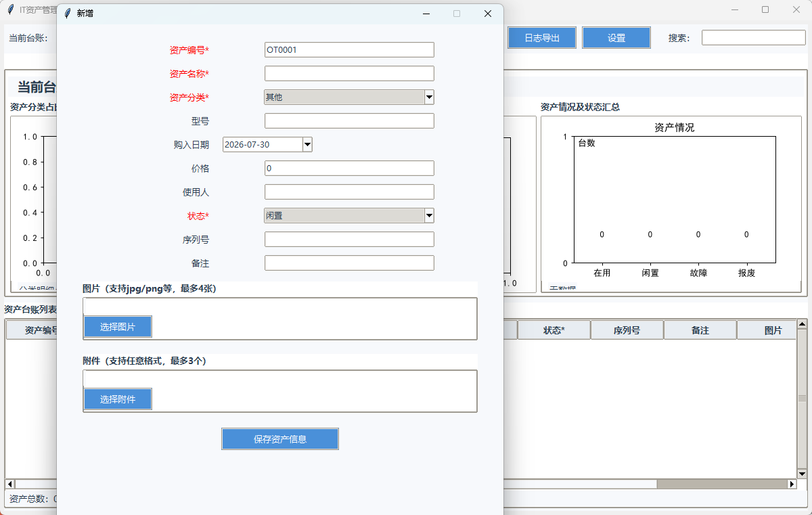Viewport: 812px width, 515px height.
Task: Click the 使用人 input field
Action: click(x=349, y=192)
